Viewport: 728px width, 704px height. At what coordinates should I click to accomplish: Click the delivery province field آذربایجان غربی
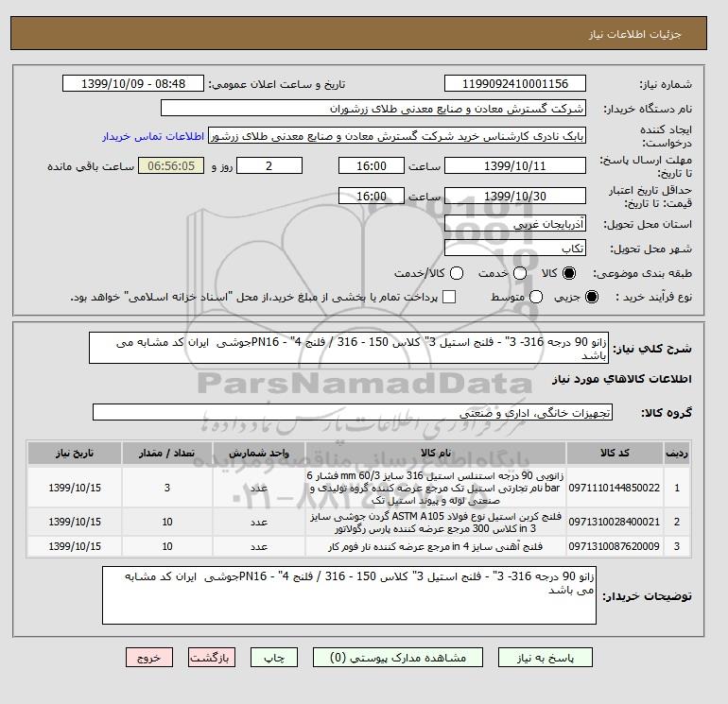[x=515, y=224]
